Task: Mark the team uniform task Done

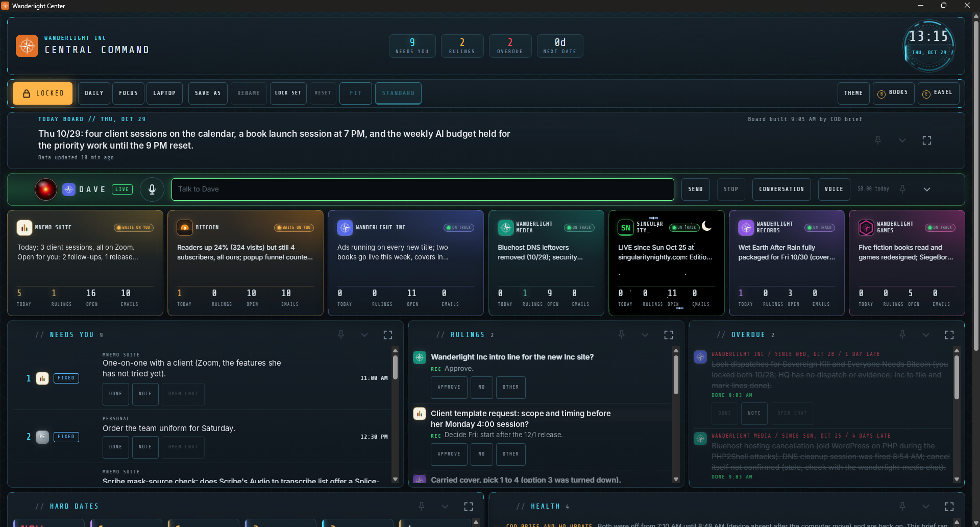Action: 115,447
